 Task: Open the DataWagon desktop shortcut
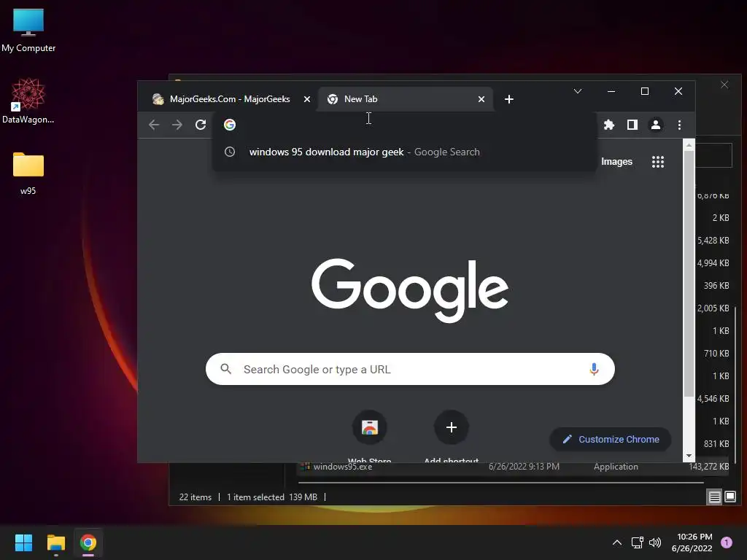point(28,101)
